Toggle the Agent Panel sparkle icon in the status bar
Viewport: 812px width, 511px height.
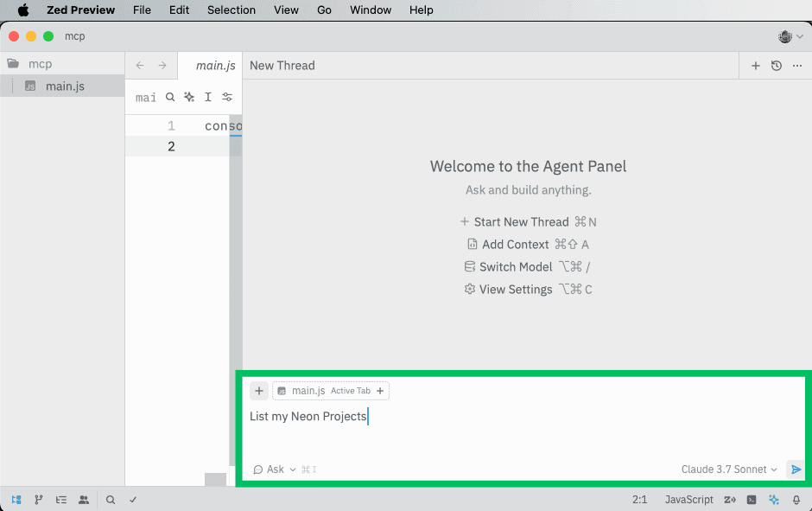point(774,500)
